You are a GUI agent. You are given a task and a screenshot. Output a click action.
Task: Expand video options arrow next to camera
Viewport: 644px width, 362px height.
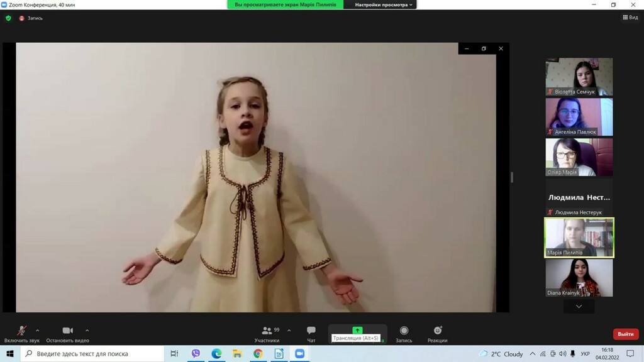[87, 331]
